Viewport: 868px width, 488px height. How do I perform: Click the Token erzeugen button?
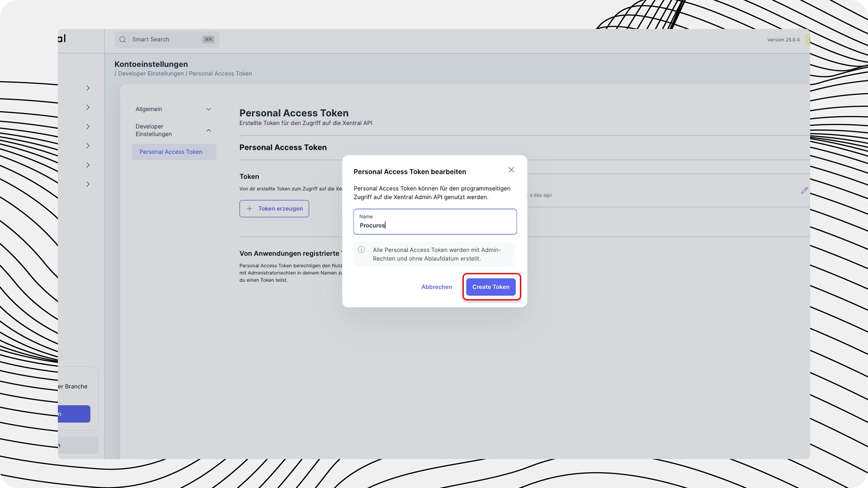(274, 209)
